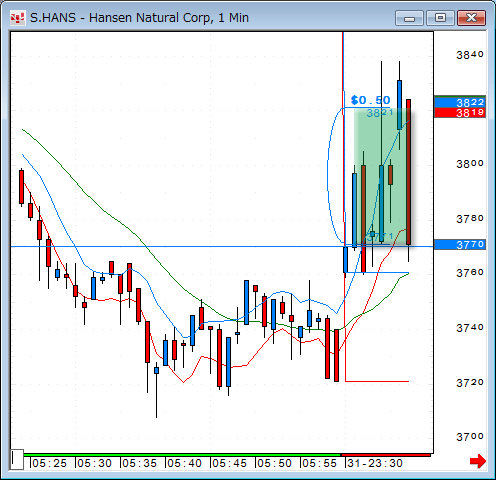
Task: Select the red 3819 price label
Action: [460, 112]
